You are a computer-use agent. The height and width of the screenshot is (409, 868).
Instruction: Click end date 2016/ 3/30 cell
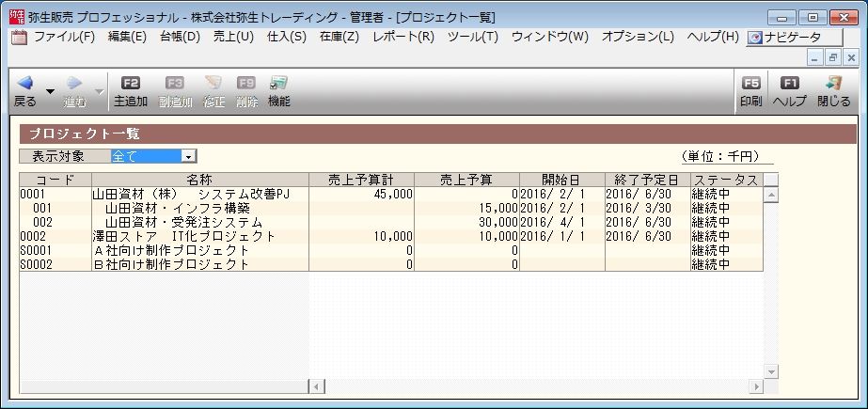(x=647, y=208)
